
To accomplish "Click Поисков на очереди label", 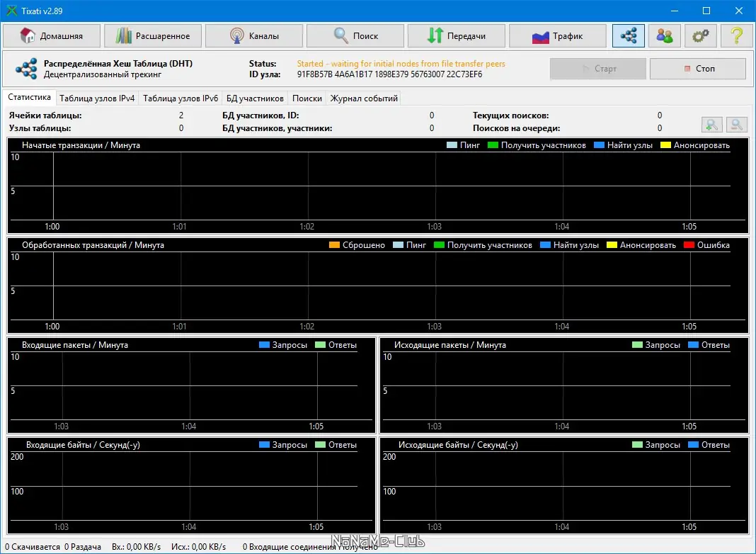I will 516,128.
